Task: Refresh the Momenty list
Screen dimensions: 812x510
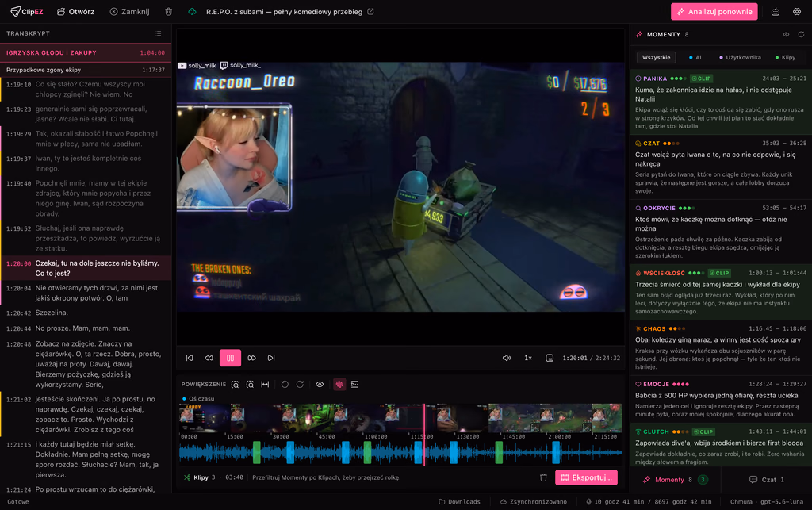Action: point(801,35)
